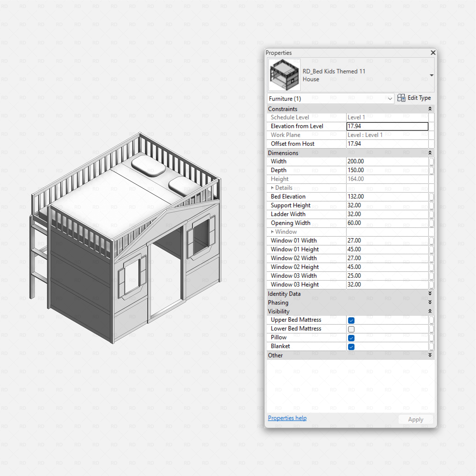Click the associate parameter icon beside Blanket
The height and width of the screenshot is (476, 476).
pyautogui.click(x=432, y=346)
